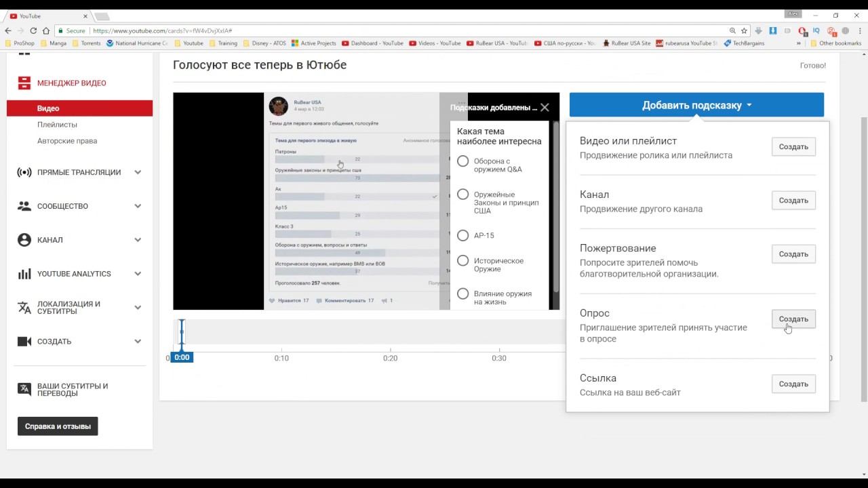
Task: Expand YouTube Analytics chevron
Action: pyautogui.click(x=138, y=274)
